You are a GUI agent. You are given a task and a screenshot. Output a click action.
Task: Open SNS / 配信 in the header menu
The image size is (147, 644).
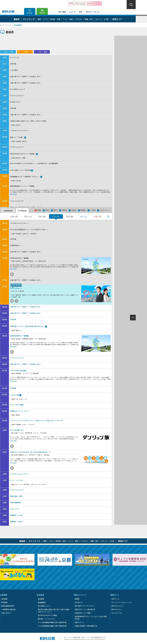pos(62,12)
